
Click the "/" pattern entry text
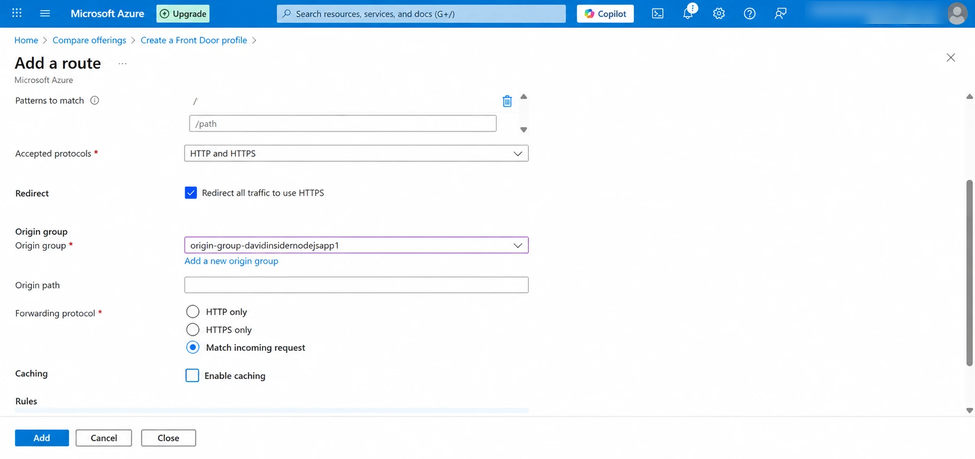tap(195, 101)
